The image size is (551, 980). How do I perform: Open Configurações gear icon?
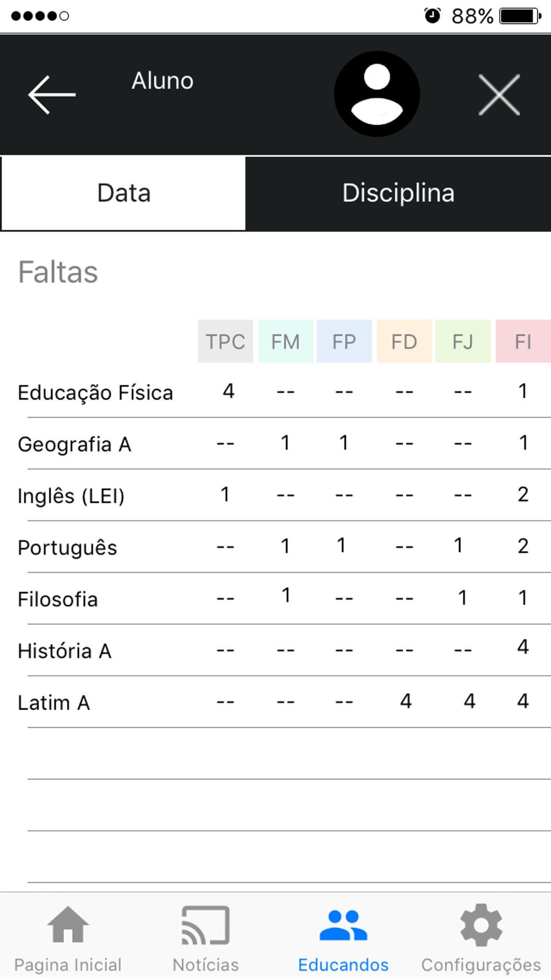click(481, 925)
